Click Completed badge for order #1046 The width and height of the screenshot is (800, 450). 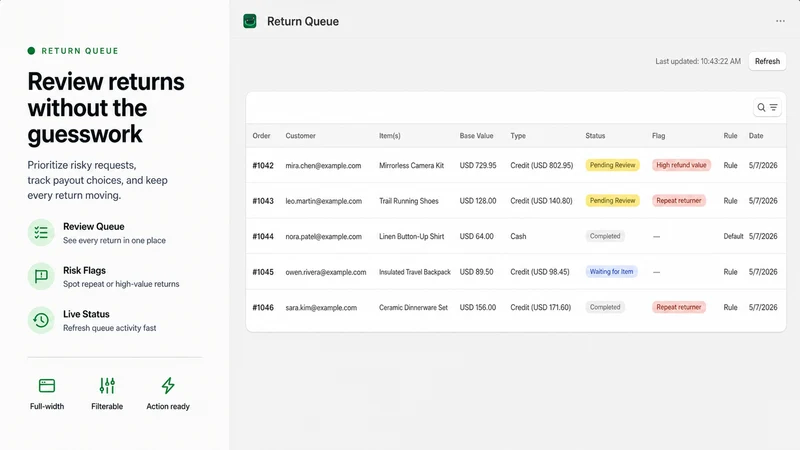605,307
